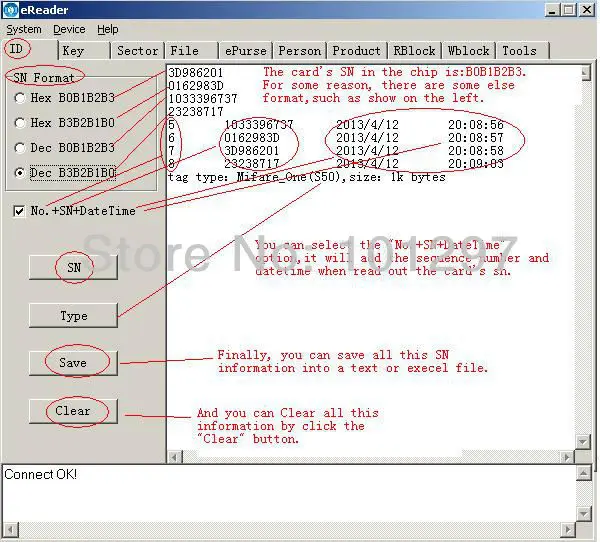Click scroll down arrow of status log
The image size is (600, 542).
point(584,514)
